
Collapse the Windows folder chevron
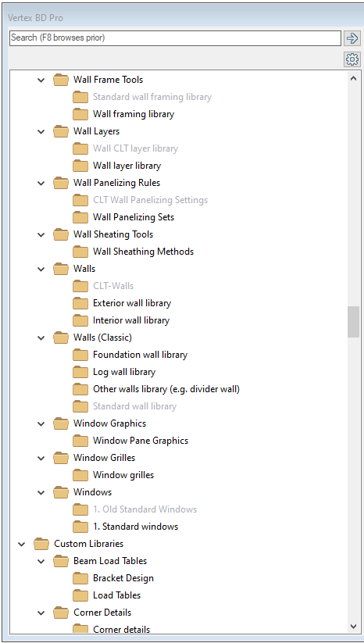click(41, 492)
